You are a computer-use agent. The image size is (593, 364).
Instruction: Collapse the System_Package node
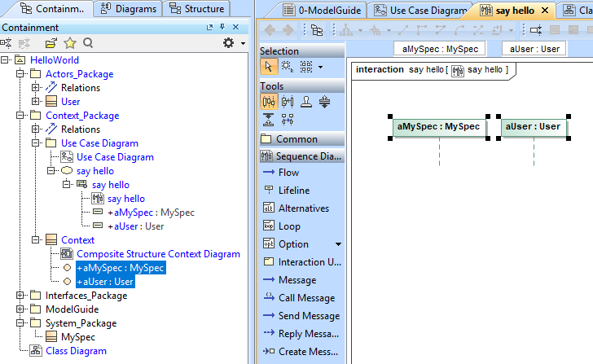tap(20, 323)
